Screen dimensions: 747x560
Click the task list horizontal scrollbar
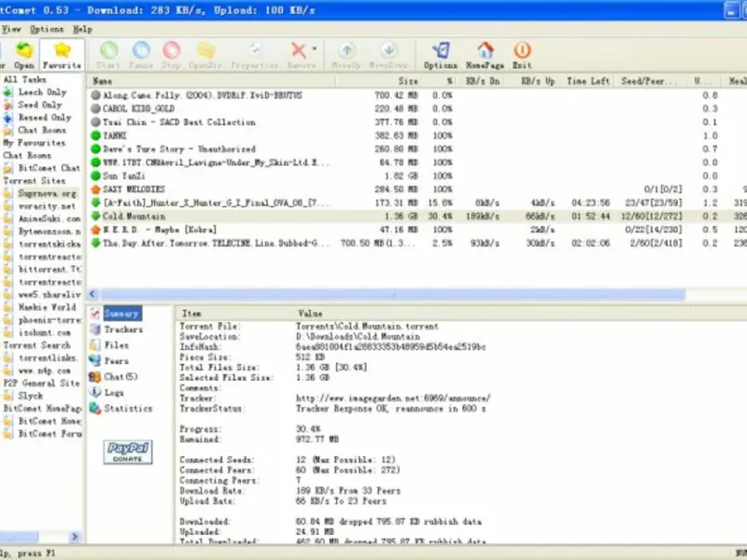[393, 294]
